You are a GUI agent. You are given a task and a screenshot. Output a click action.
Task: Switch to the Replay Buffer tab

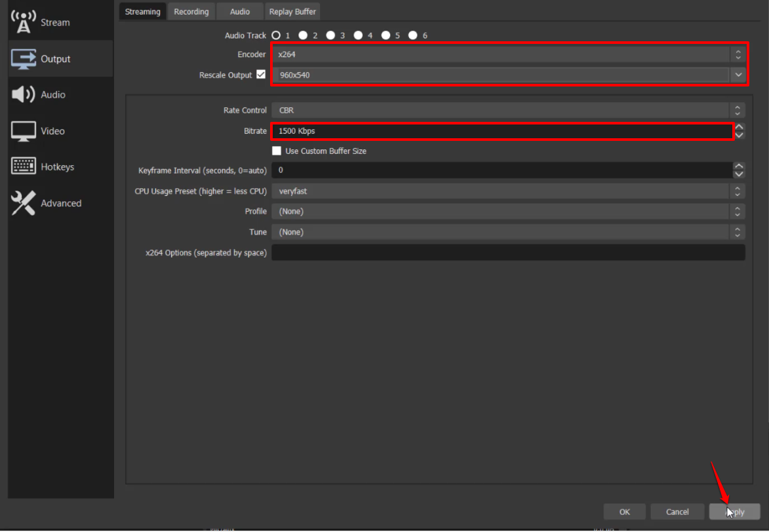click(292, 11)
